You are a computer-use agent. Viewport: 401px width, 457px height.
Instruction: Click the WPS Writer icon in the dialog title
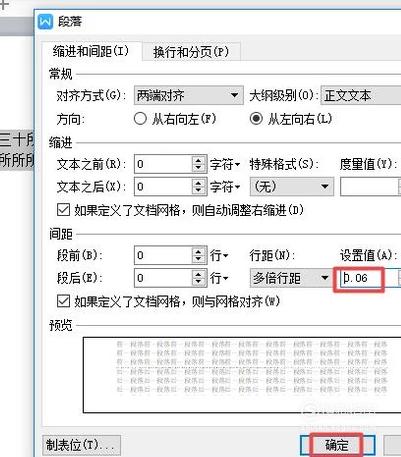tap(45, 22)
